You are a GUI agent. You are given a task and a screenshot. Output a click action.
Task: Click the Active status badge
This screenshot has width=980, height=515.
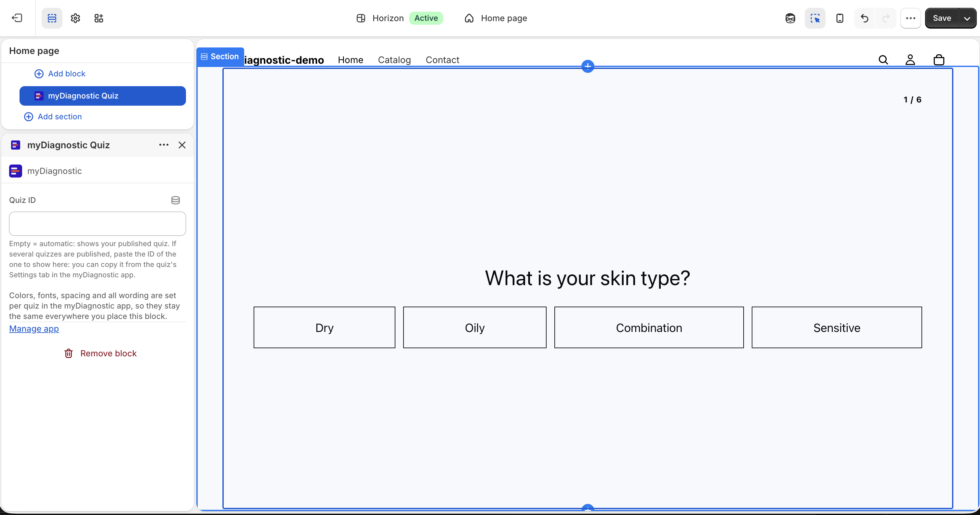(426, 18)
